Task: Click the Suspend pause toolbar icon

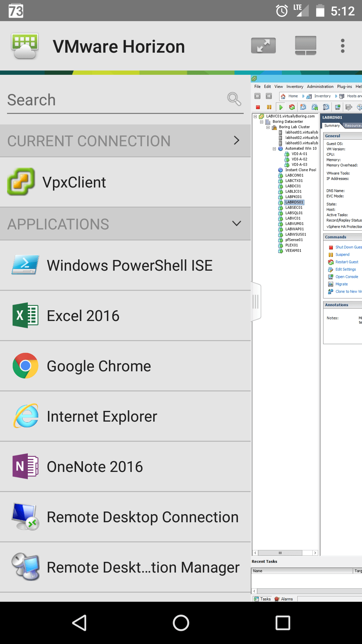Action: [269, 107]
